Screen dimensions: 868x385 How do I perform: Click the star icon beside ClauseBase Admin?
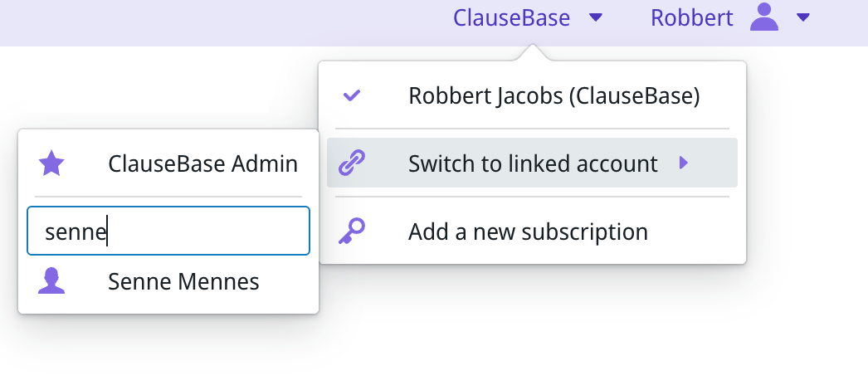(51, 163)
